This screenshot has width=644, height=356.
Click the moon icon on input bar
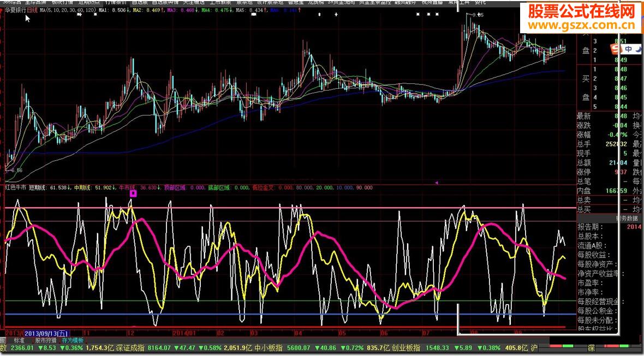[x=639, y=50]
